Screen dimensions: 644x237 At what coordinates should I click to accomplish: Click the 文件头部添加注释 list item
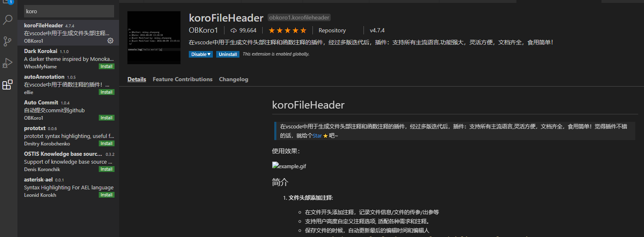click(x=311, y=198)
